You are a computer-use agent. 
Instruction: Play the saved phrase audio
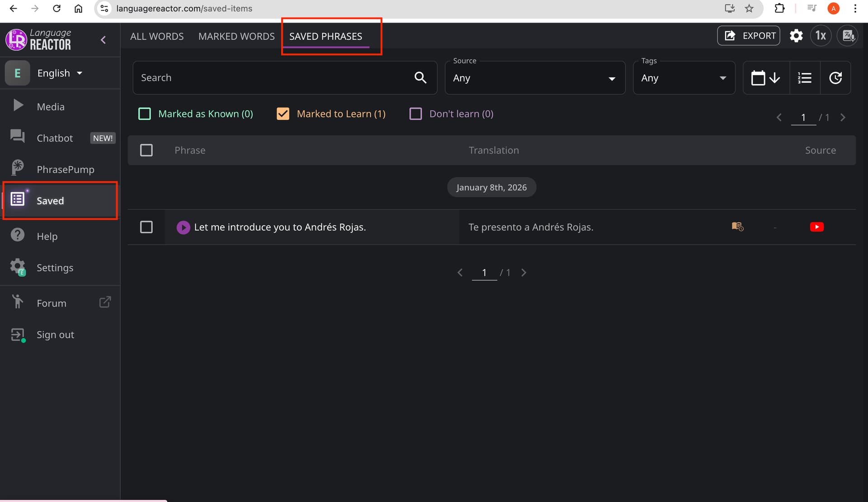[183, 227]
